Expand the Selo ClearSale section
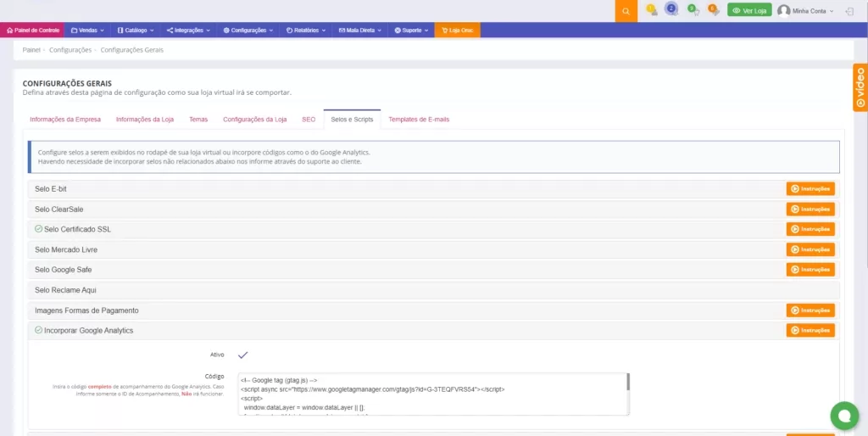The height and width of the screenshot is (436, 868). pos(433,210)
